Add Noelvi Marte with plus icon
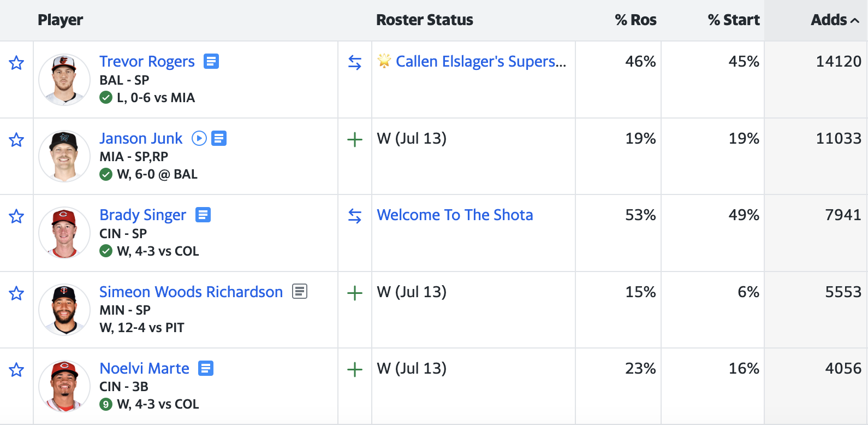868x425 pixels. click(x=355, y=370)
